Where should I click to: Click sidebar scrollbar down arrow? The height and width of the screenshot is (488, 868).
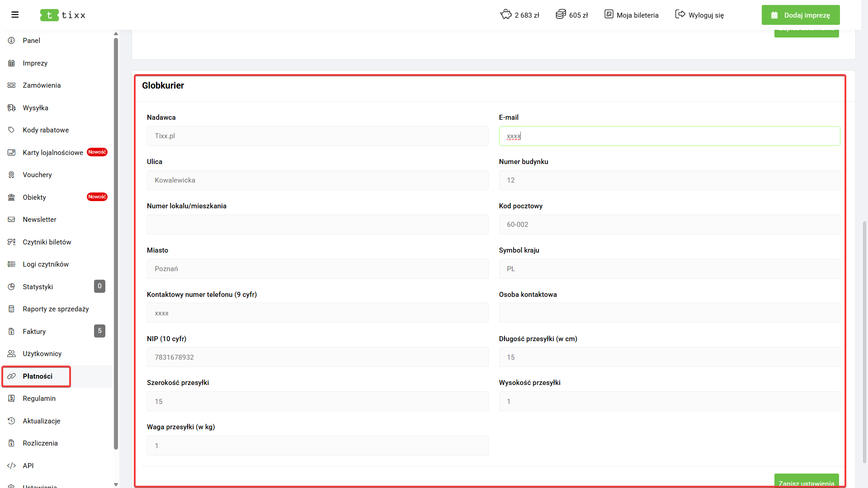point(116,484)
